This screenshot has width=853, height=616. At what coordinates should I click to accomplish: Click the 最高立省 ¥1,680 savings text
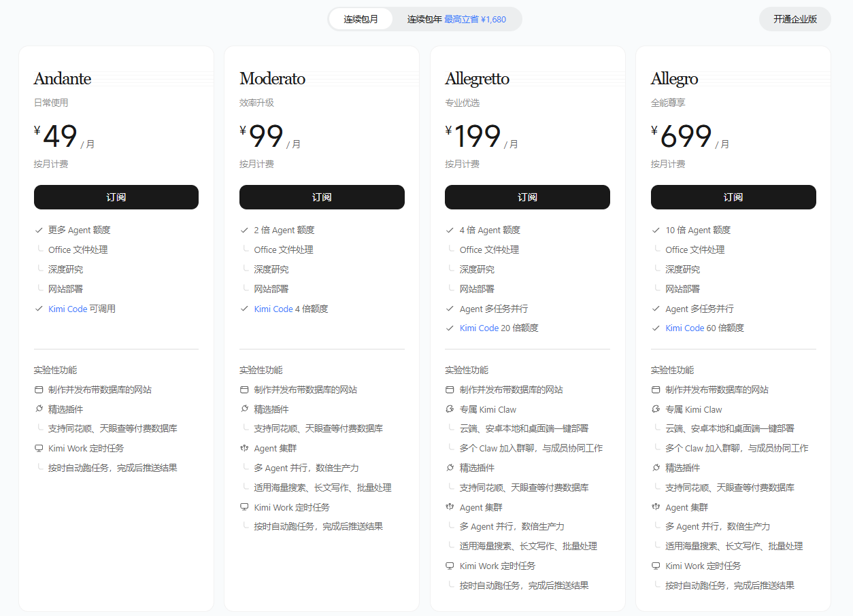coord(475,19)
